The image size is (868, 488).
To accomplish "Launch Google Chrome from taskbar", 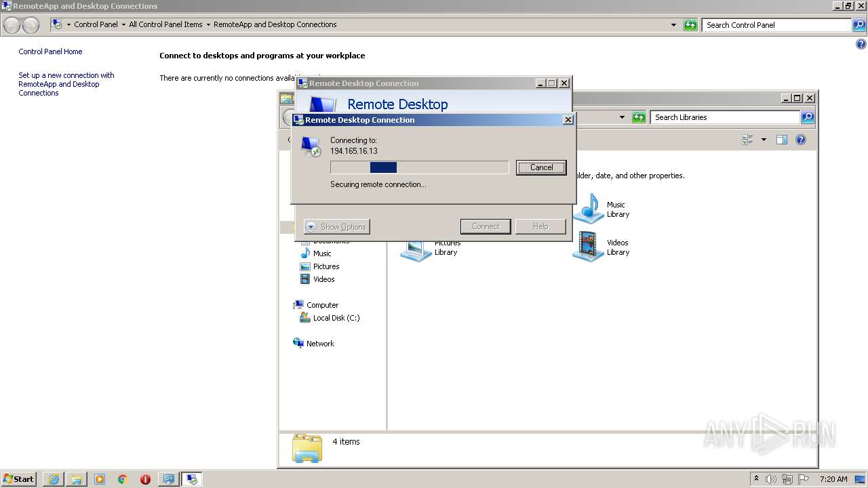I will [x=123, y=479].
